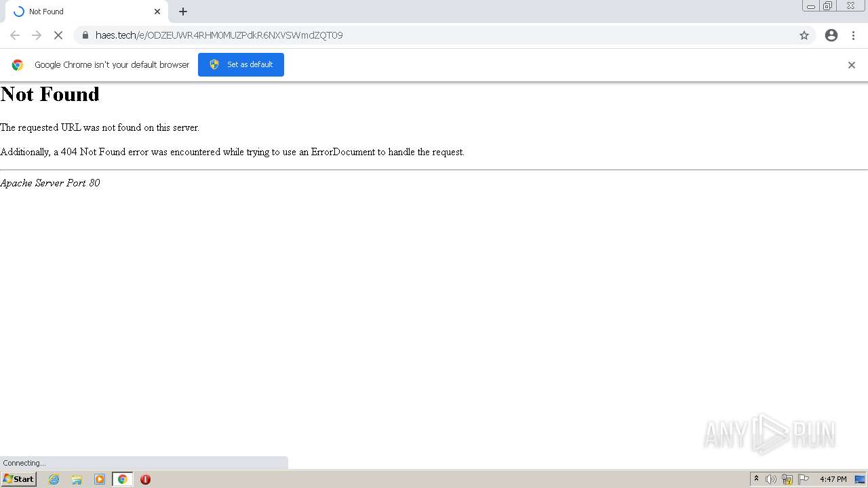868x488 pixels.
Task: Show hidden system tray icons
Action: pos(756,479)
